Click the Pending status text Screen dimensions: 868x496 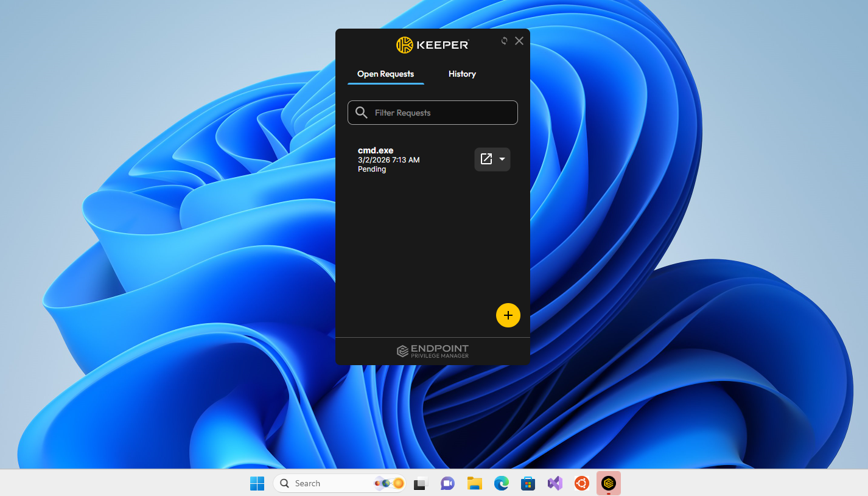[372, 169]
